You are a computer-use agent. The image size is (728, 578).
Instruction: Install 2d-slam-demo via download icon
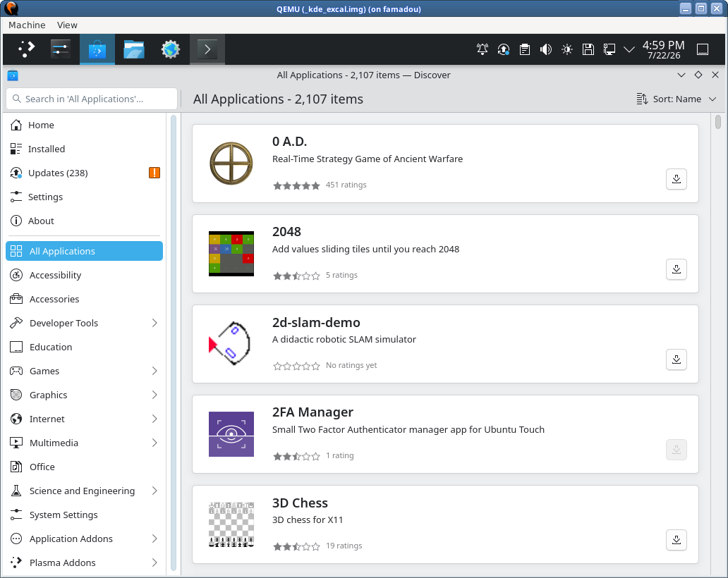click(676, 359)
